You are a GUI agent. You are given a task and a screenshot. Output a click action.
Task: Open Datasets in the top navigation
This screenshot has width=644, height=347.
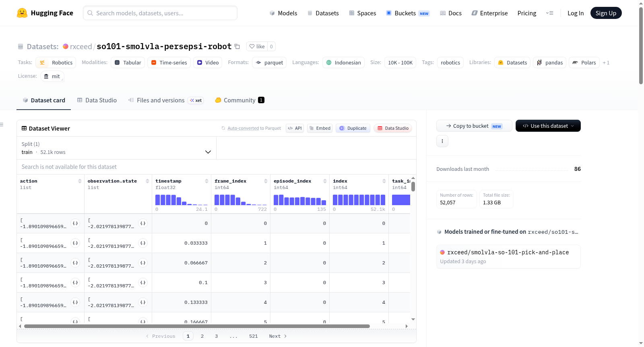323,13
